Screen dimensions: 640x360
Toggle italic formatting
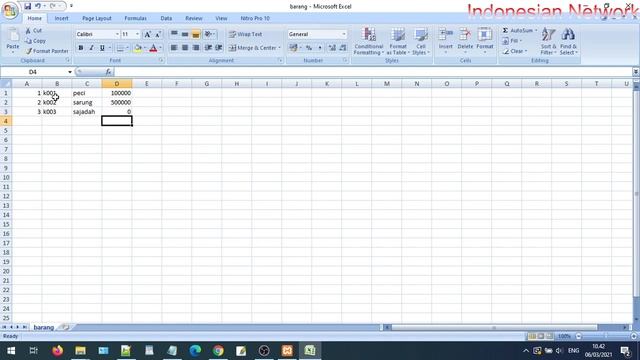(x=91, y=48)
